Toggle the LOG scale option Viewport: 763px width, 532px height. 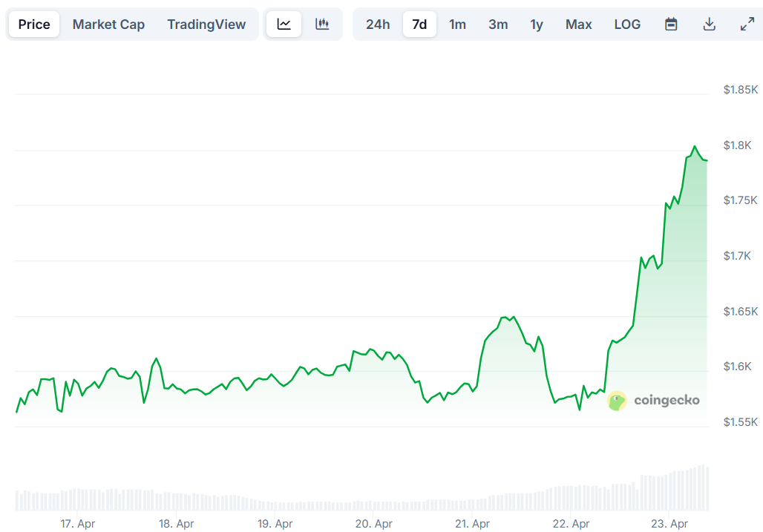pos(627,24)
